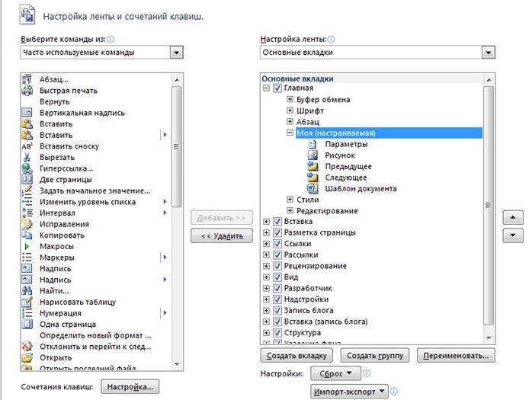
Task: Move selected item up with arrow button
Action: pos(513,217)
